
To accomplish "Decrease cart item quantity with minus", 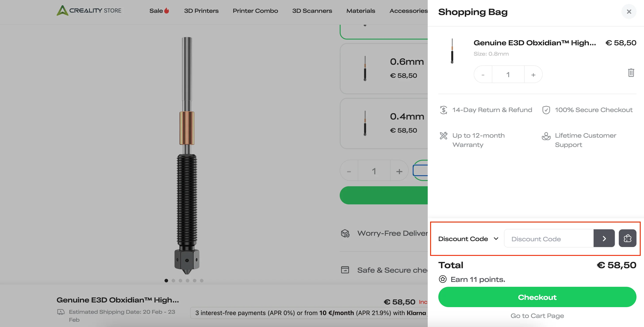I will (483, 75).
